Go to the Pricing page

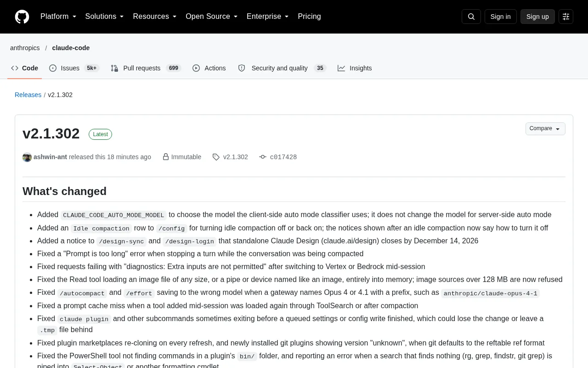pyautogui.click(x=309, y=17)
